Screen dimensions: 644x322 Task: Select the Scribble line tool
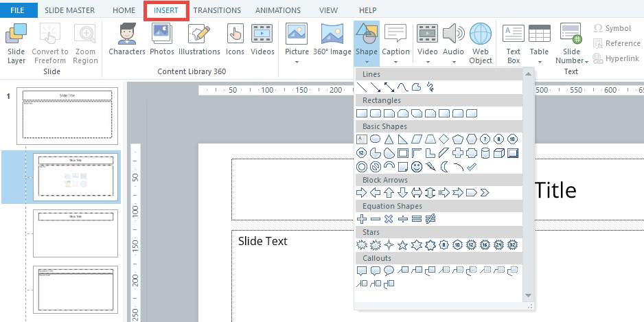pyautogui.click(x=430, y=87)
